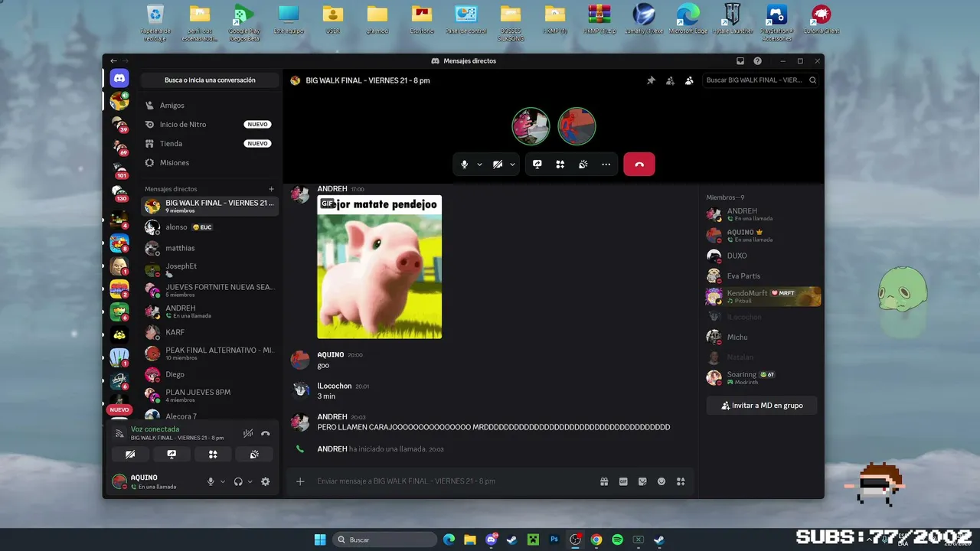The image size is (980, 551).
Task: Expand microphone options arrow in call controls
Action: [480, 164]
